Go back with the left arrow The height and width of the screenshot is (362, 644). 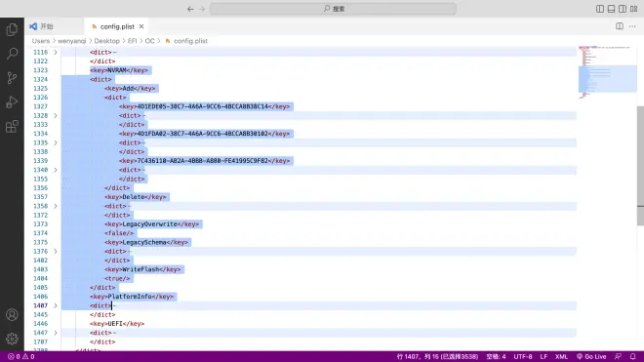tap(190, 9)
